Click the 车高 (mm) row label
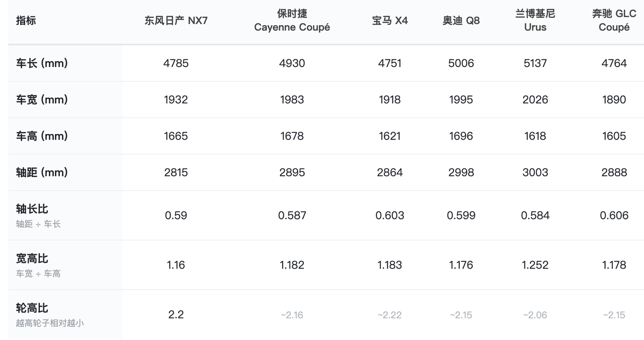Image resolution: width=644 pixels, height=340 pixels. tap(42, 136)
